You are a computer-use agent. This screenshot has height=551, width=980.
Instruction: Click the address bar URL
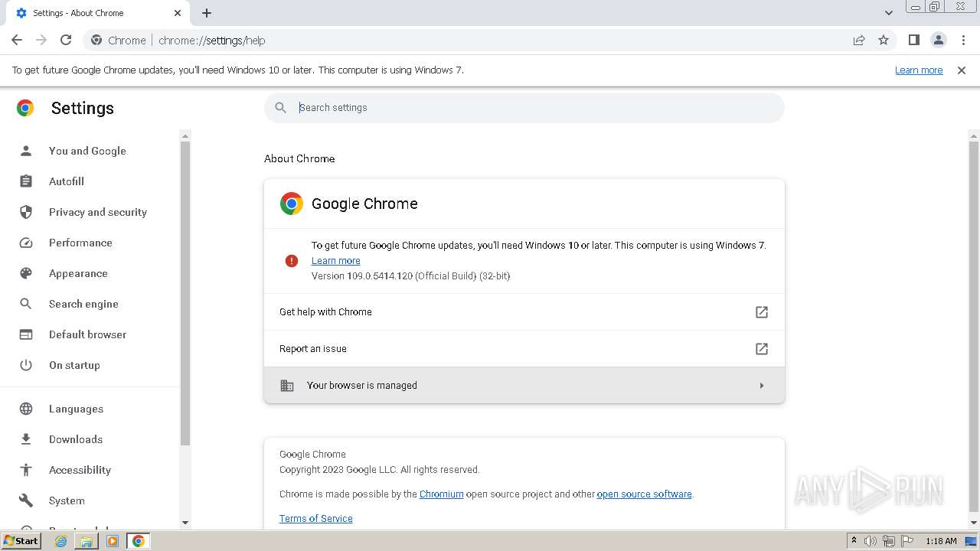pos(212,41)
